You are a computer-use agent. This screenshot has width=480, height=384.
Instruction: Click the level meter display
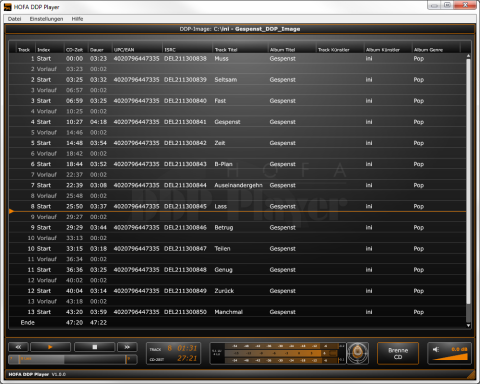[277, 353]
